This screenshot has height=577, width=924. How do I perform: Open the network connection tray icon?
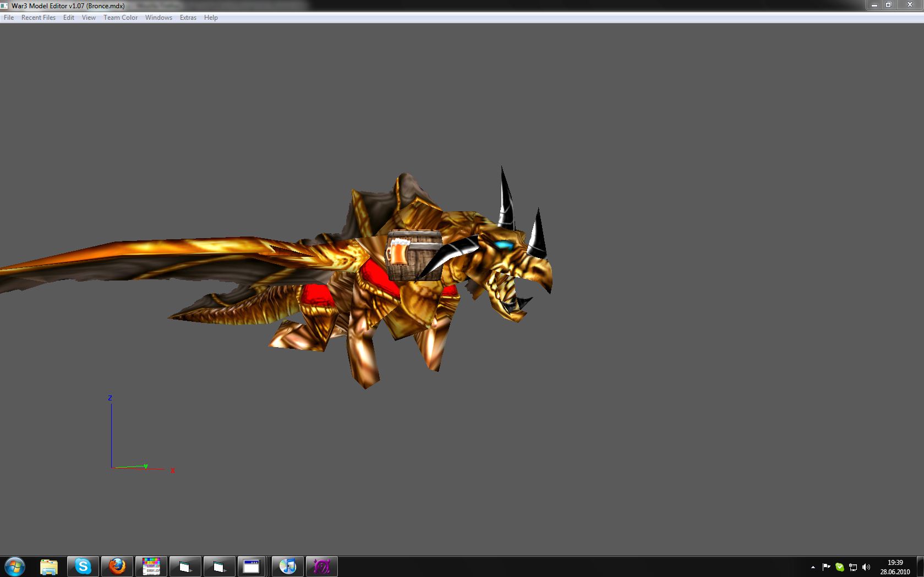852,567
